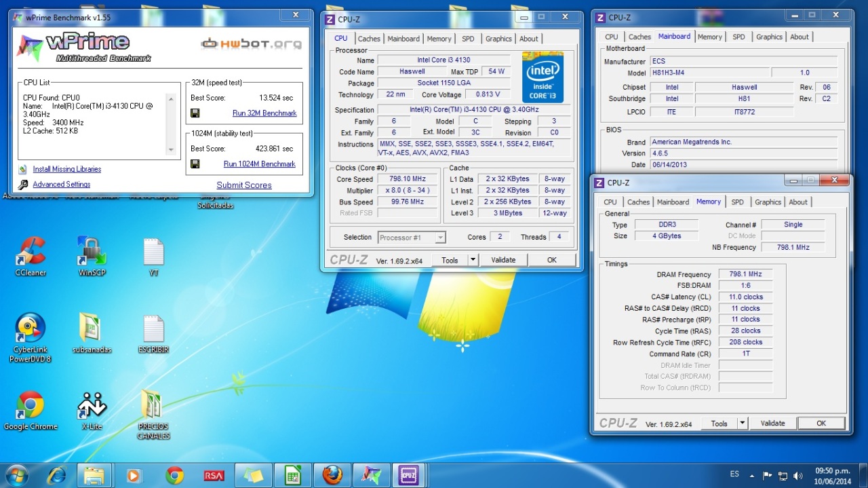
Task: Open the sticky notes taskbar icon
Action: tap(253, 475)
